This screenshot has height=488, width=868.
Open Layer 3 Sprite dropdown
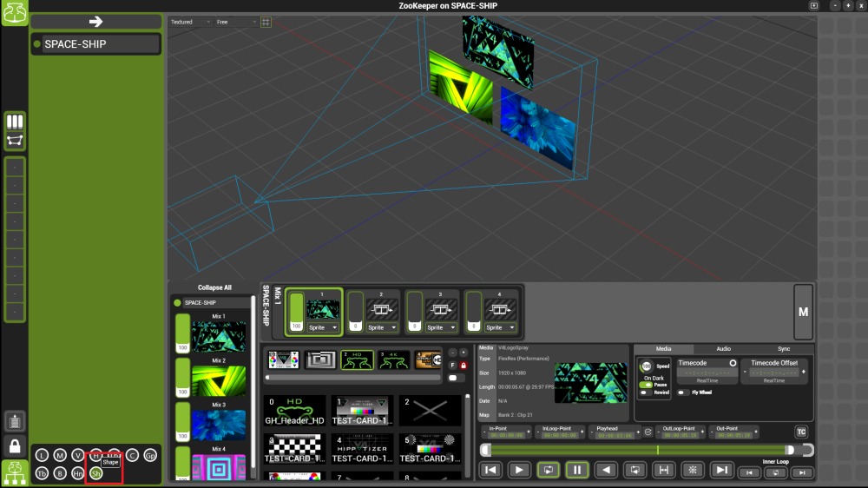point(441,328)
